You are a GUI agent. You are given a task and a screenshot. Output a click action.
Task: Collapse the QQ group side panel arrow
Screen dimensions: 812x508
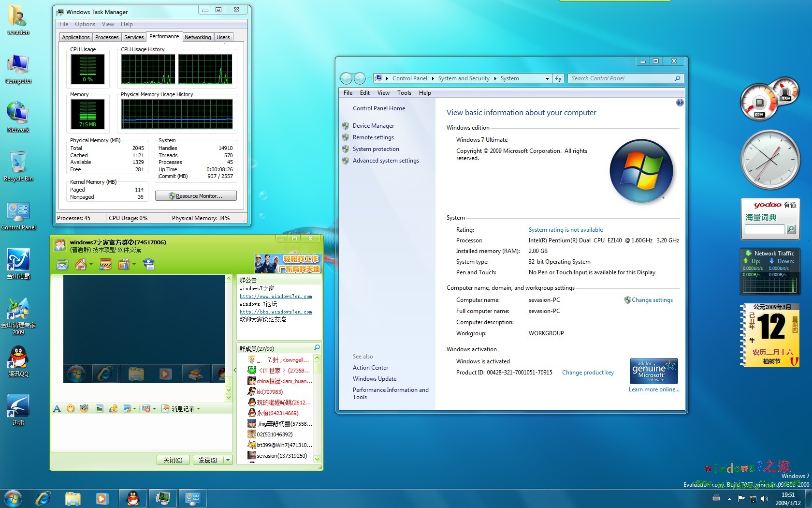coord(235,370)
